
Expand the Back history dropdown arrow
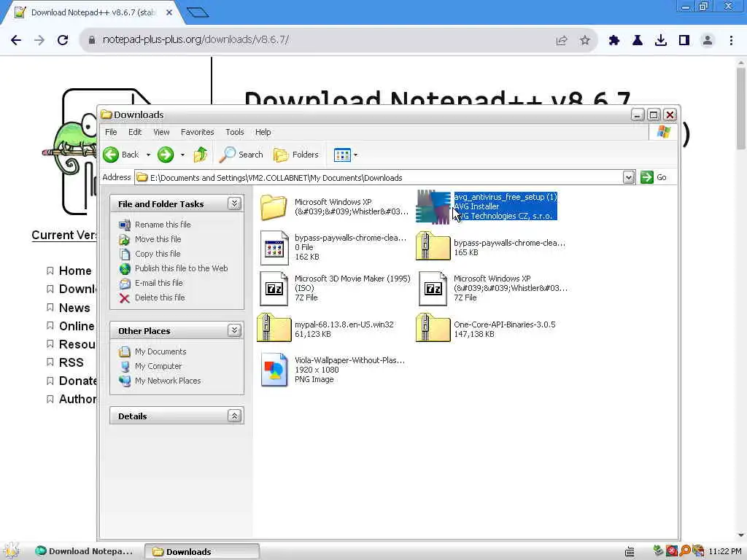click(x=148, y=155)
